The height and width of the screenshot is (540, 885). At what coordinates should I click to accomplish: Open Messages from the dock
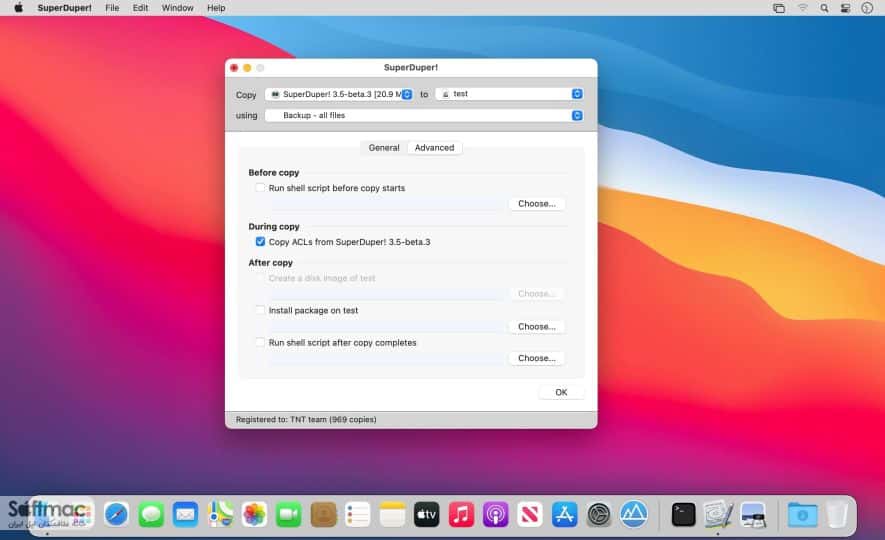151,515
